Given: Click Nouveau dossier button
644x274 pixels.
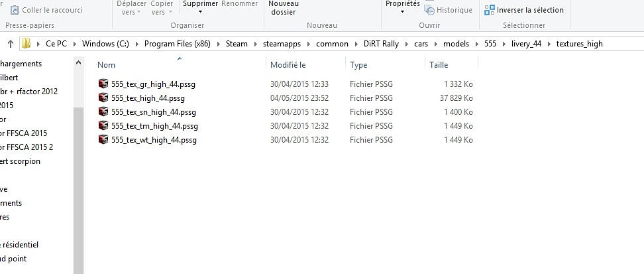Looking at the screenshot, I should click(284, 8).
